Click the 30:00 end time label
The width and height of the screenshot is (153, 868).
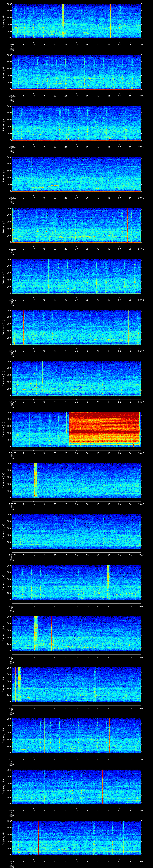(x=141, y=708)
